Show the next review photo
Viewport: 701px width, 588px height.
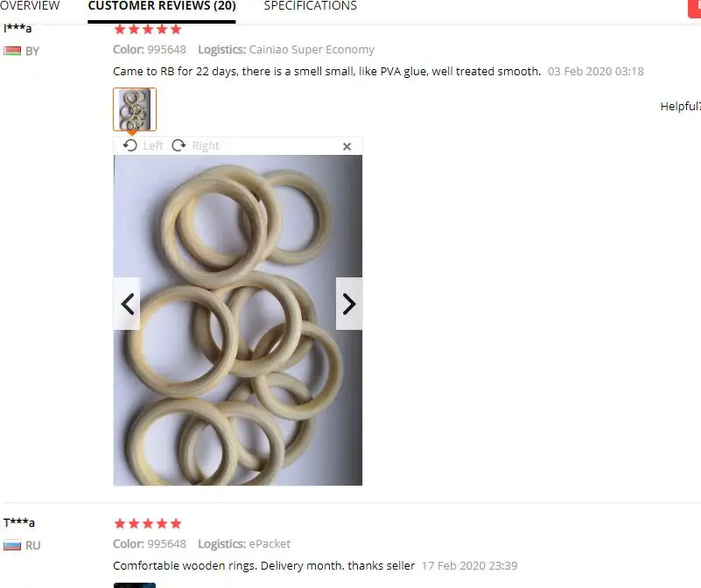[x=349, y=304]
